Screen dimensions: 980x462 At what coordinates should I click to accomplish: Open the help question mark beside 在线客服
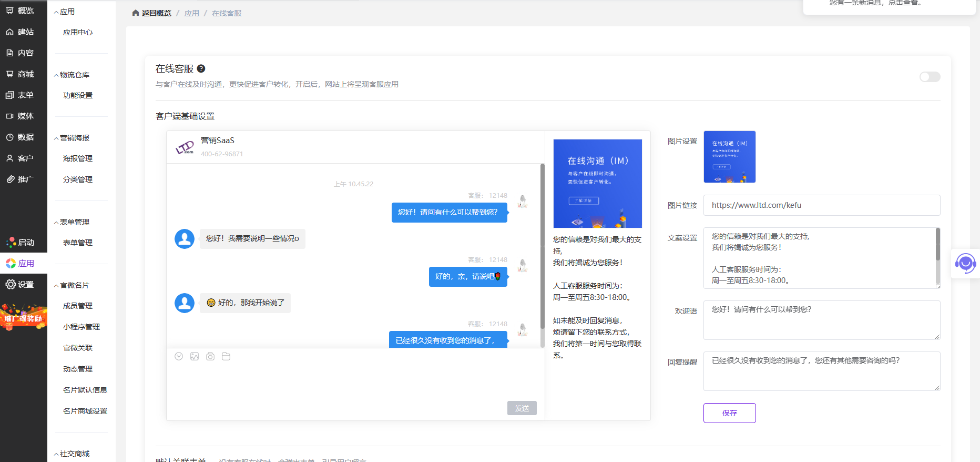(201, 69)
